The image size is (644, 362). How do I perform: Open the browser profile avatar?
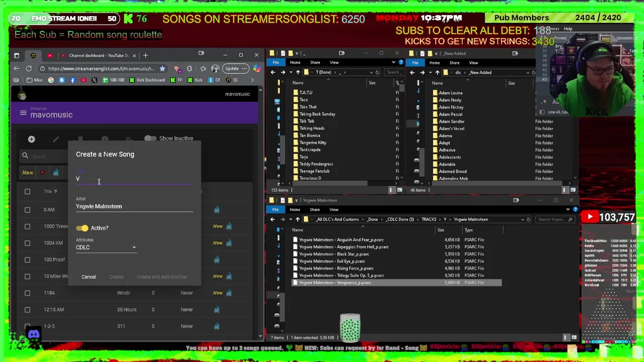click(x=215, y=68)
